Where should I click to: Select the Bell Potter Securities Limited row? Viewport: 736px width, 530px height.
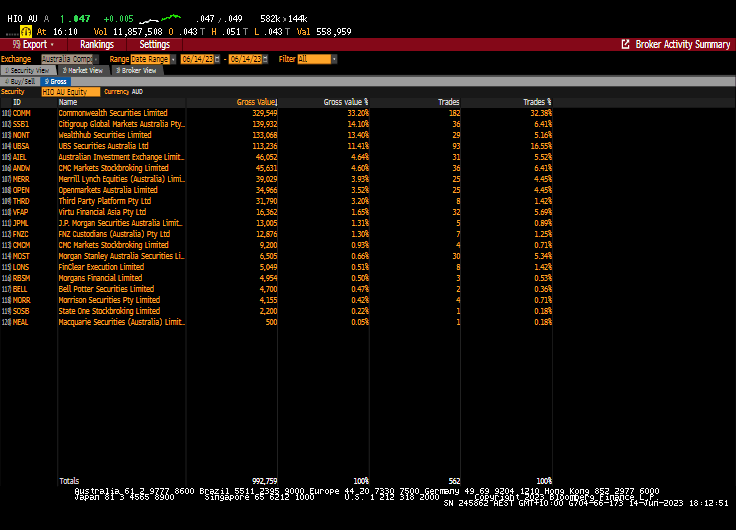(x=276, y=289)
